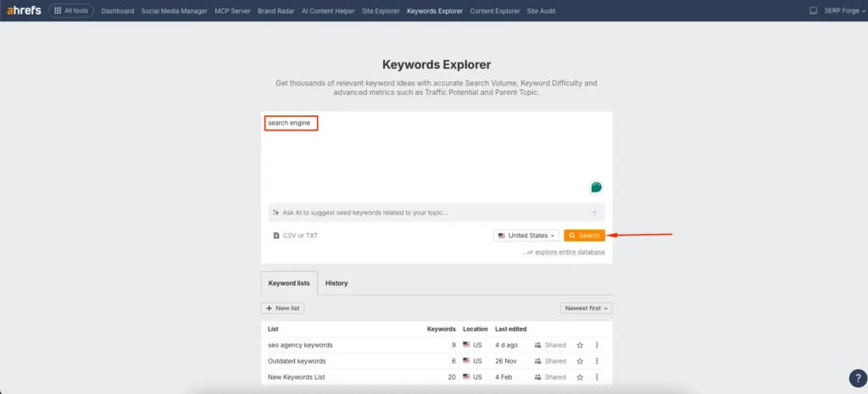The image size is (868, 394).
Task: Click the Ahrefs logo
Action: pos(24,10)
